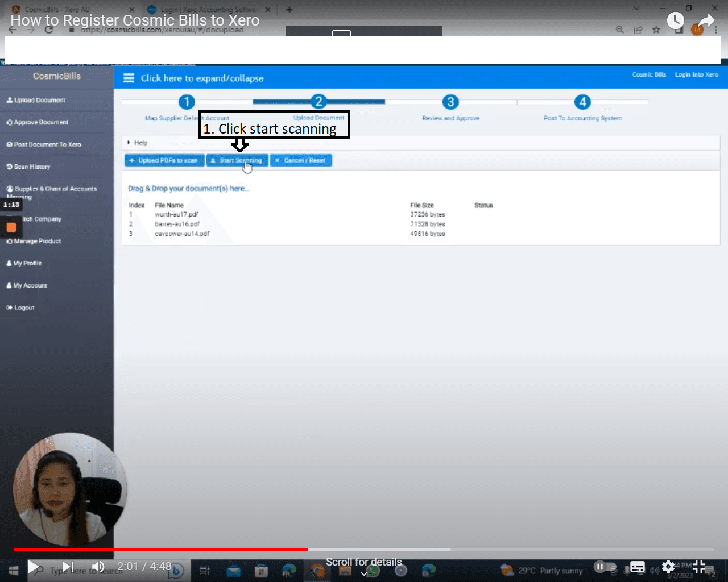The width and height of the screenshot is (728, 582).
Task: Open Upload Document in sidebar
Action: (36, 100)
